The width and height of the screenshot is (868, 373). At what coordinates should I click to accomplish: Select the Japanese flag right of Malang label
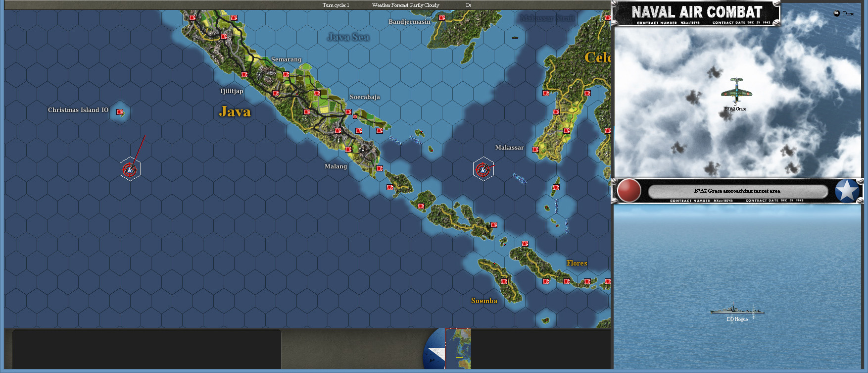point(380,168)
